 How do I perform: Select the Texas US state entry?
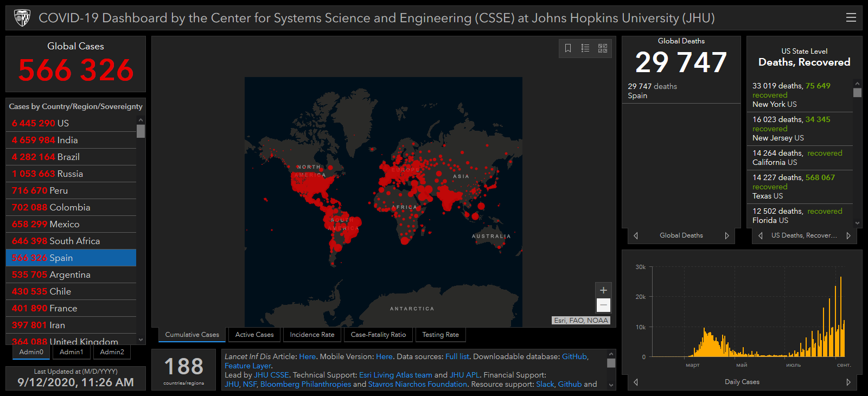[x=800, y=187]
